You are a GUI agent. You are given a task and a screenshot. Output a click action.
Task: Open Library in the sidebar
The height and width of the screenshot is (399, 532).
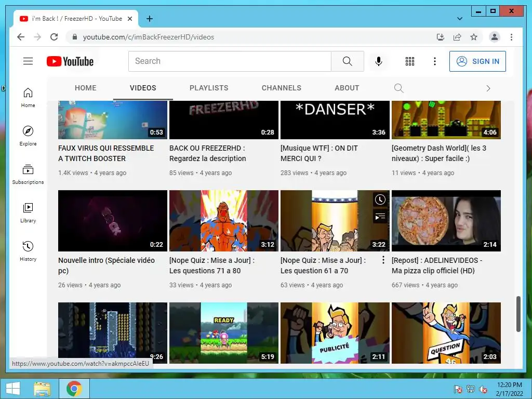tap(28, 213)
